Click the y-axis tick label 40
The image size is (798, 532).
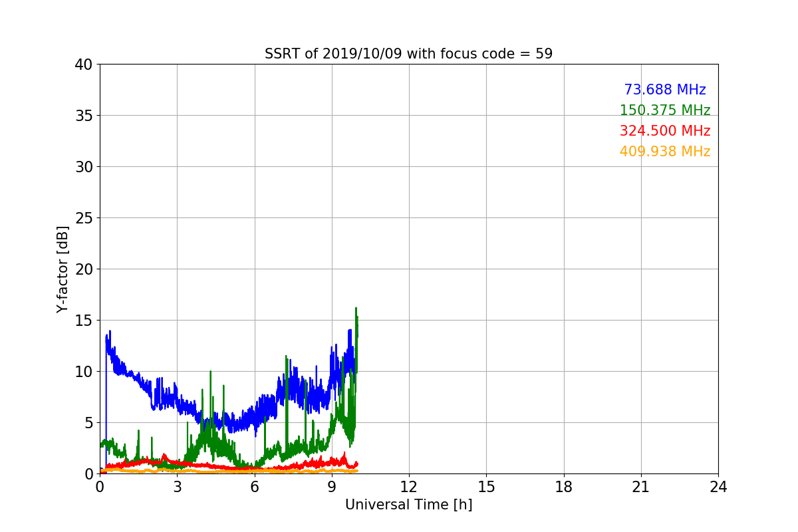[x=83, y=65]
